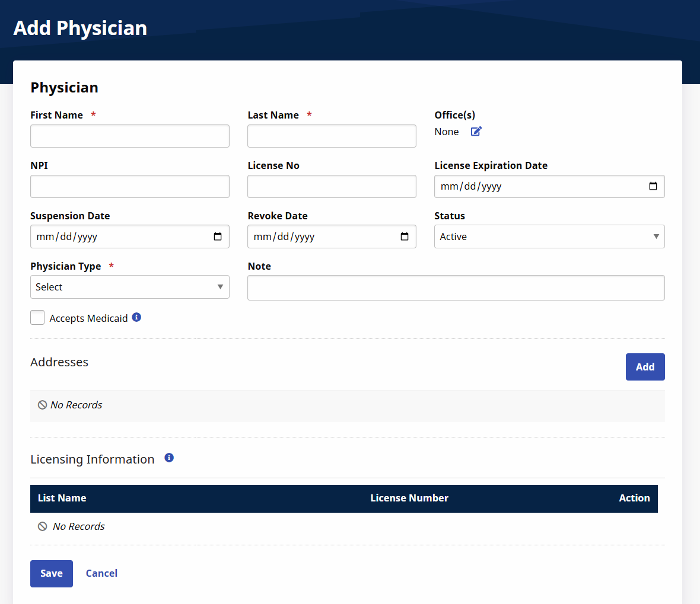Focus the First Name text field

pyautogui.click(x=129, y=136)
